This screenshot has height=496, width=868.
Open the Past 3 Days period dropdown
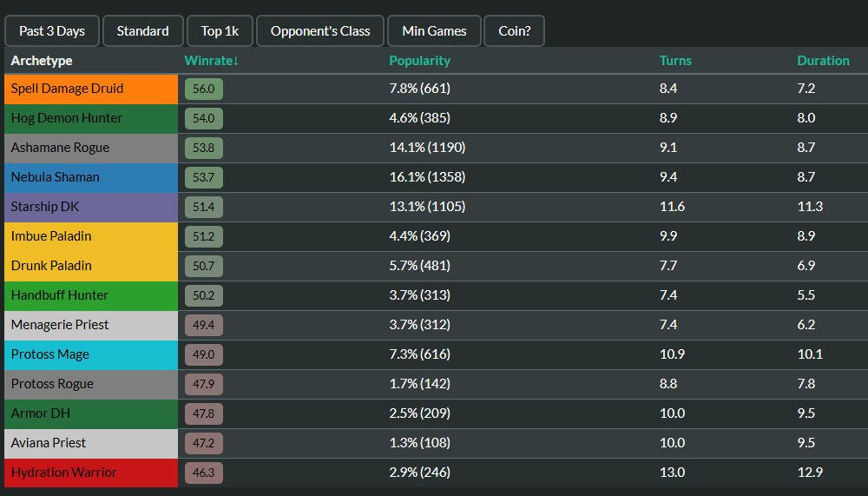52,31
